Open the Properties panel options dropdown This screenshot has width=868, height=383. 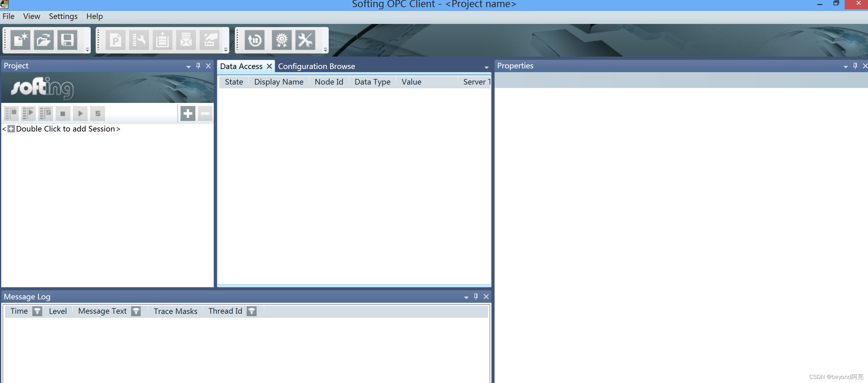845,67
